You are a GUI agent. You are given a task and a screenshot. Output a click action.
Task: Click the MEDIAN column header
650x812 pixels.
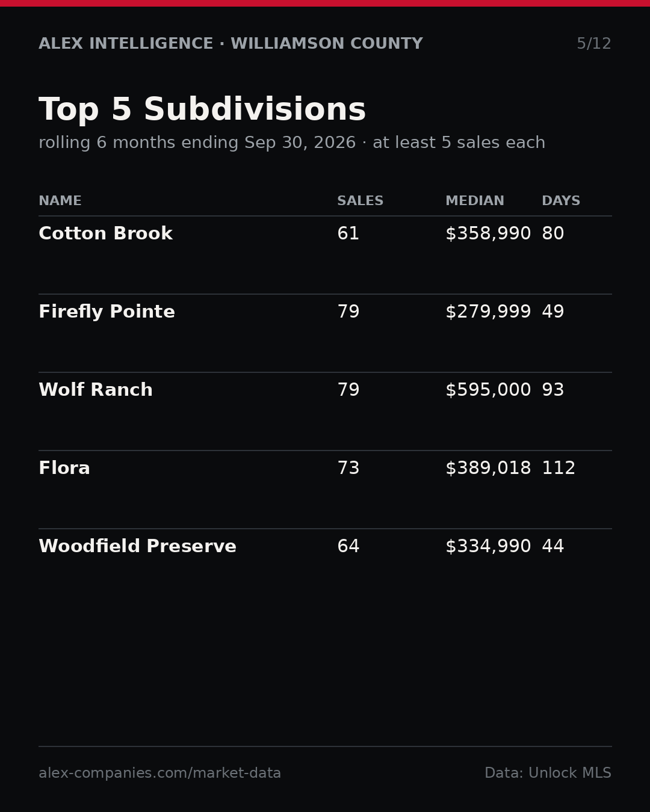475,201
